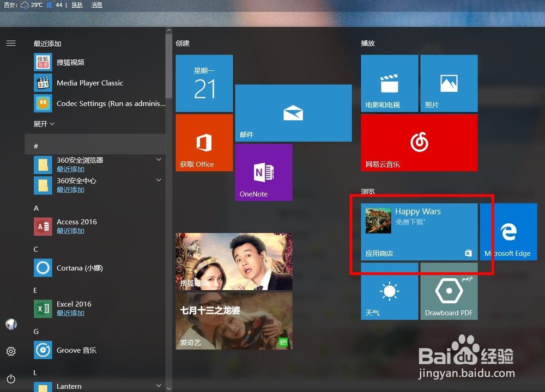Click the letter L group header
Screen dimensions: 545x392
(x=35, y=372)
